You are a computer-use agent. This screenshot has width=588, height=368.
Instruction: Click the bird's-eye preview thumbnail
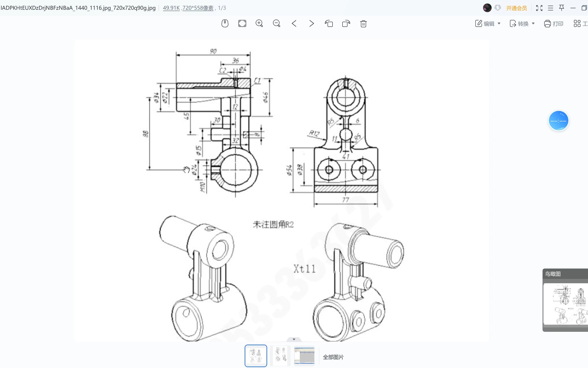[x=565, y=304]
